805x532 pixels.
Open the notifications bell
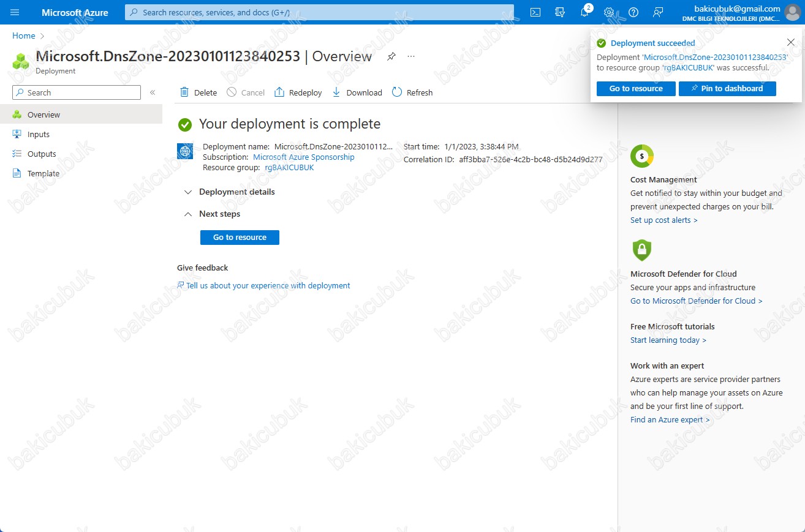coord(584,12)
